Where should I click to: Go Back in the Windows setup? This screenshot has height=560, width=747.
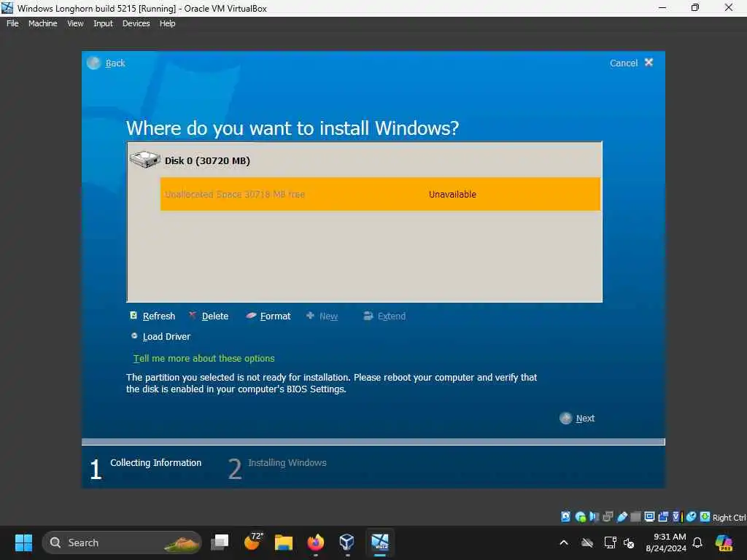pos(107,63)
